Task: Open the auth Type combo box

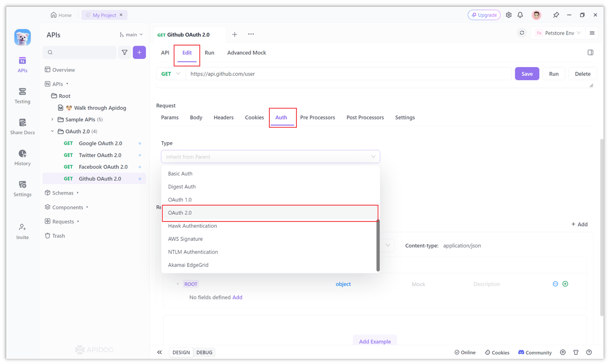Action: pyautogui.click(x=270, y=157)
